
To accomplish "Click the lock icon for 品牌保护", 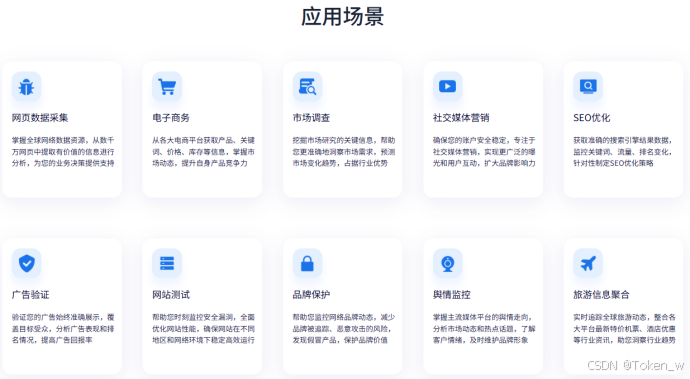I will pyautogui.click(x=307, y=263).
